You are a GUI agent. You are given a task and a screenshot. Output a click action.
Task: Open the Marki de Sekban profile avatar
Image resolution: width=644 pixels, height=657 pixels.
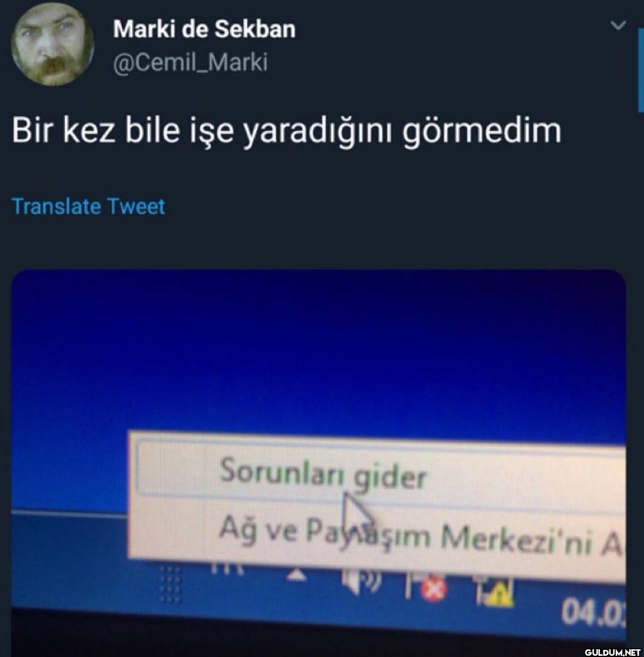[53, 44]
